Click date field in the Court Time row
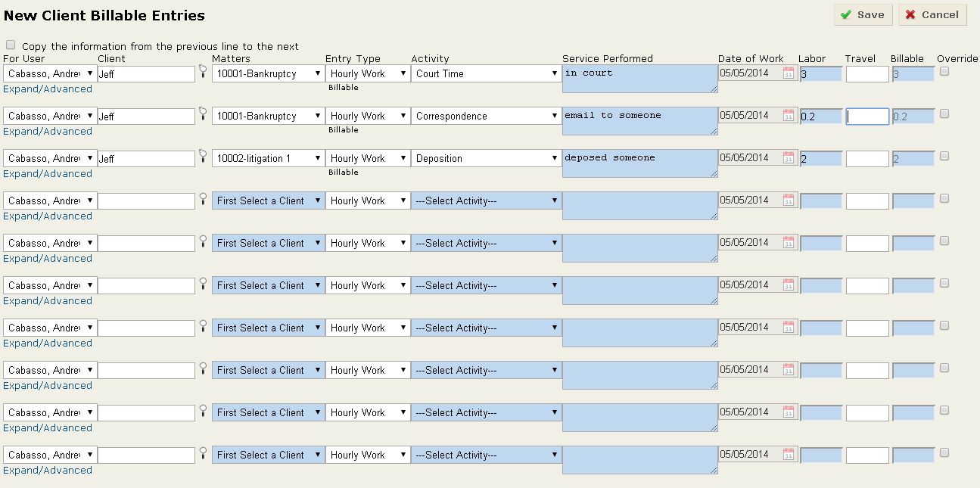 tap(750, 73)
